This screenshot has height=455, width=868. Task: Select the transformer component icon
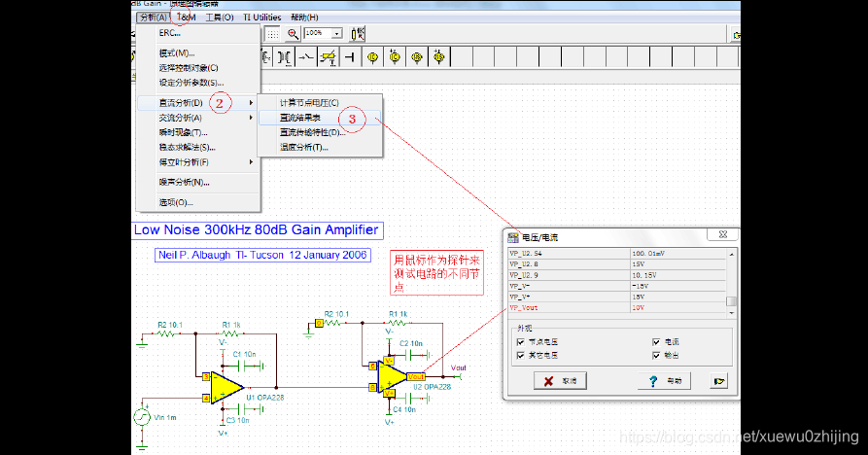tap(284, 57)
